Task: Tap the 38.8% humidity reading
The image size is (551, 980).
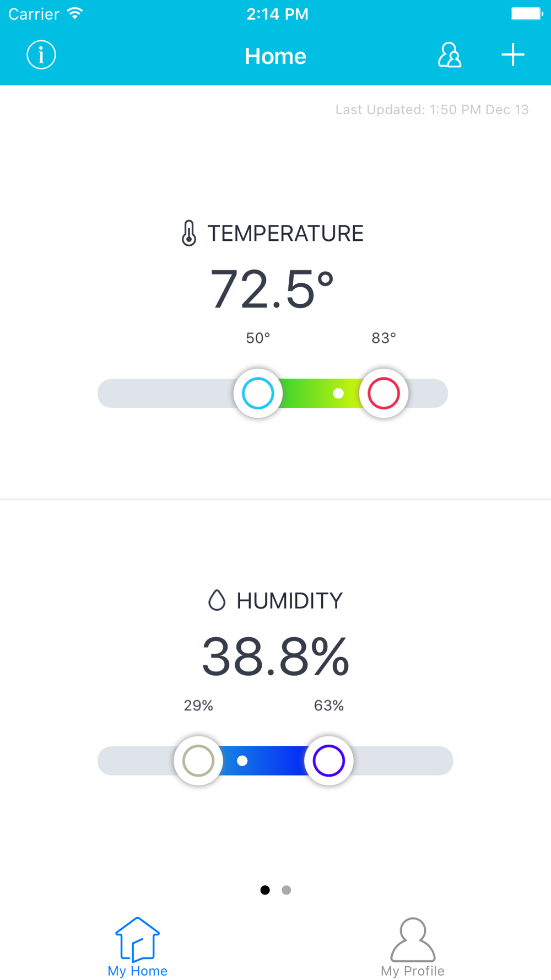Action: tap(275, 656)
